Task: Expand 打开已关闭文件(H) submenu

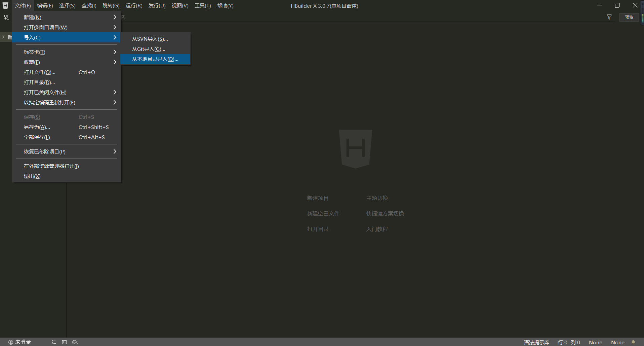Action: tap(67, 92)
